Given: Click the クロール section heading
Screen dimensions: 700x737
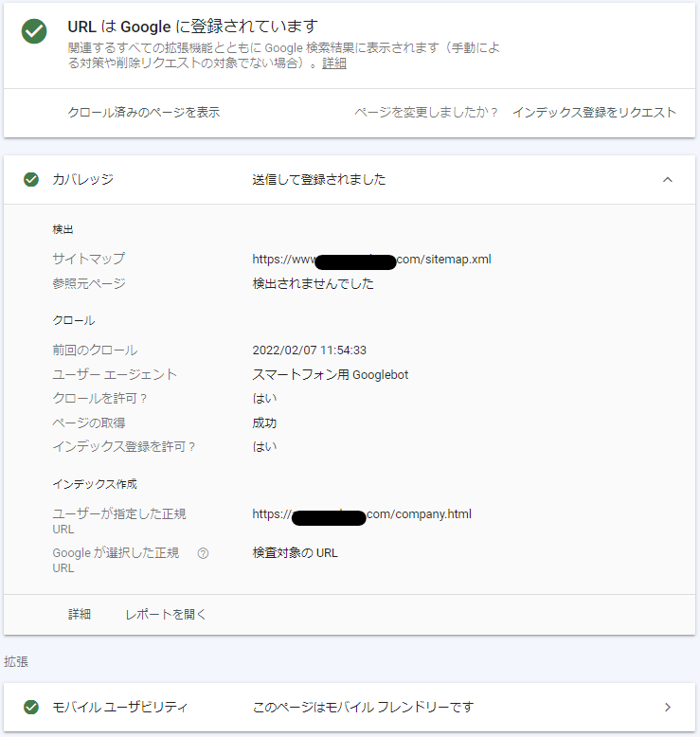Looking at the screenshot, I should [x=74, y=320].
